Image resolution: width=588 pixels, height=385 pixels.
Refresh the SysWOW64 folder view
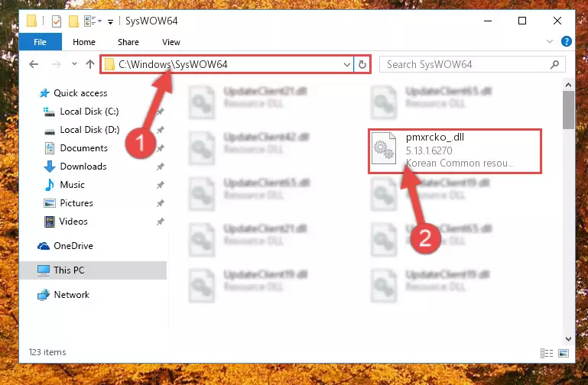[362, 64]
